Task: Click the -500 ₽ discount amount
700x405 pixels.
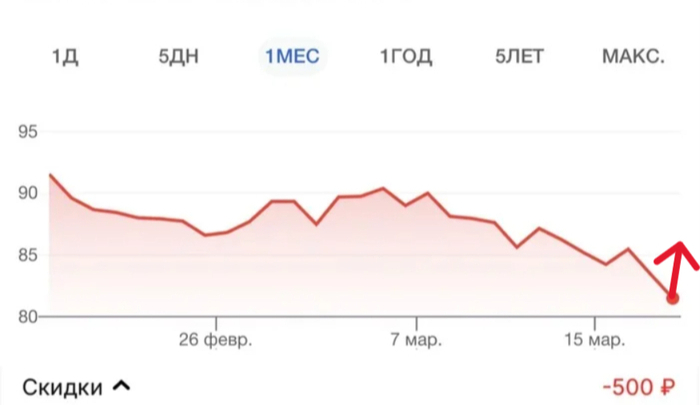Action: click(638, 387)
